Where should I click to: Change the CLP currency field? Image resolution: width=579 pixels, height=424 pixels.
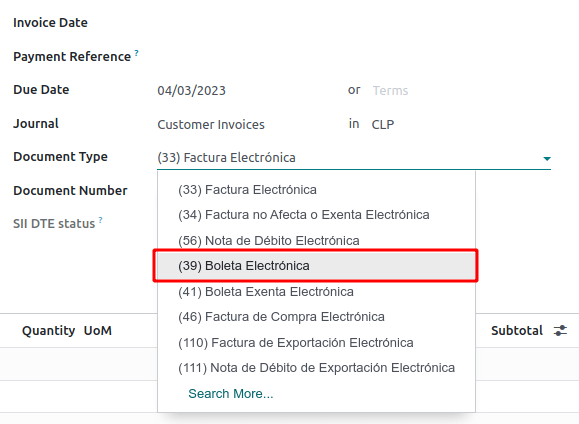coord(383,124)
